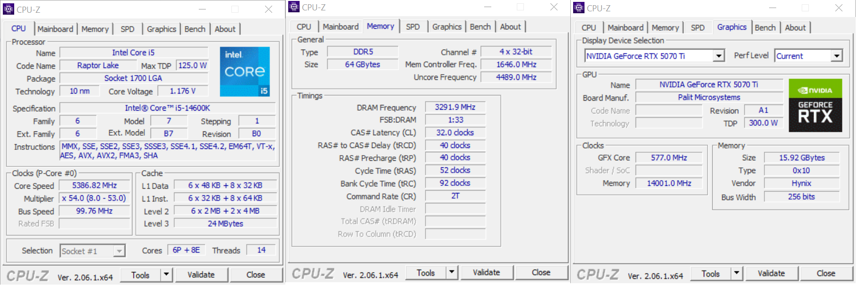The image size is (868, 287).
Task: Click Close button in left CPU window
Action: (256, 275)
